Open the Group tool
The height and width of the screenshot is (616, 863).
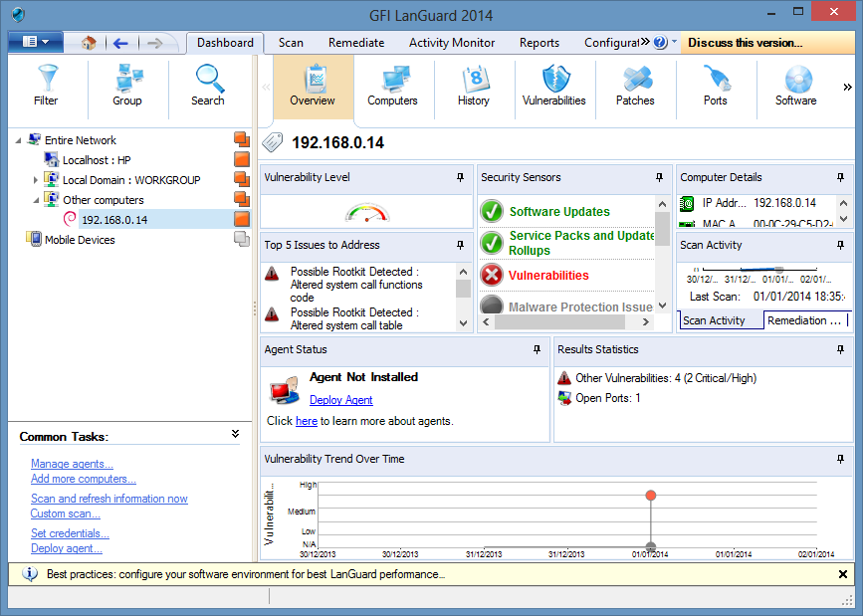tap(127, 86)
